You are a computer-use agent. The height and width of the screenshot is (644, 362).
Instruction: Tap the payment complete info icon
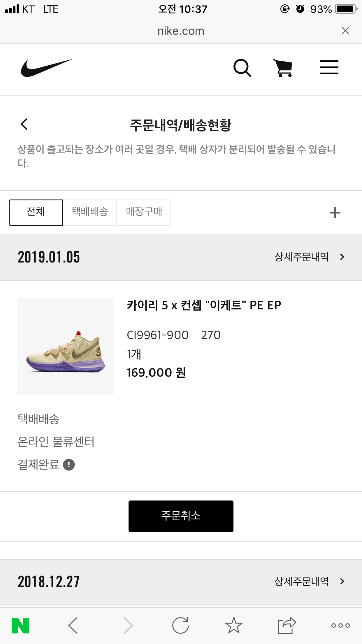coord(69,465)
